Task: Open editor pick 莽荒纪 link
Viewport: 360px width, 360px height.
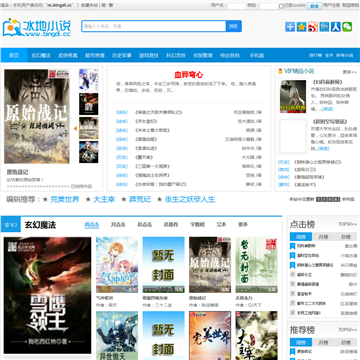Action: point(140,200)
